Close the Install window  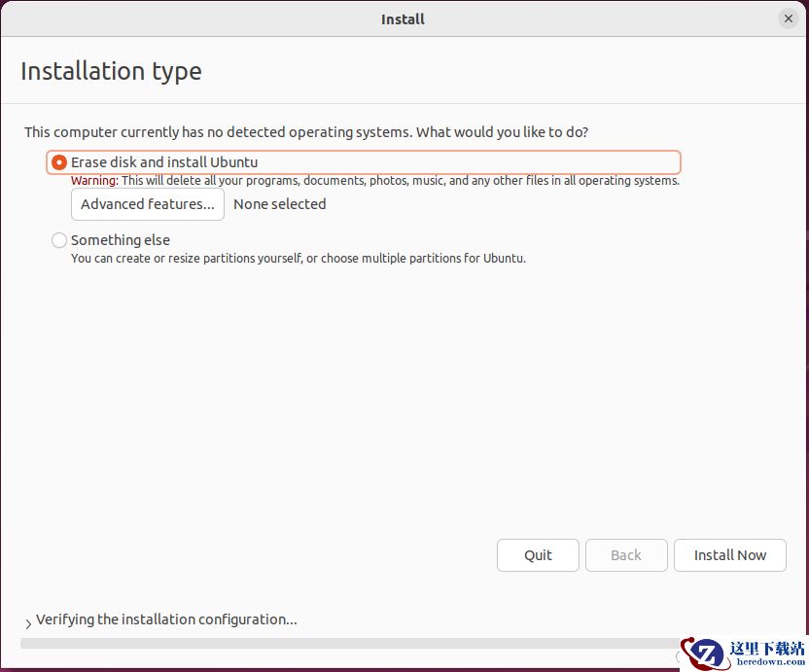pyautogui.click(x=788, y=19)
